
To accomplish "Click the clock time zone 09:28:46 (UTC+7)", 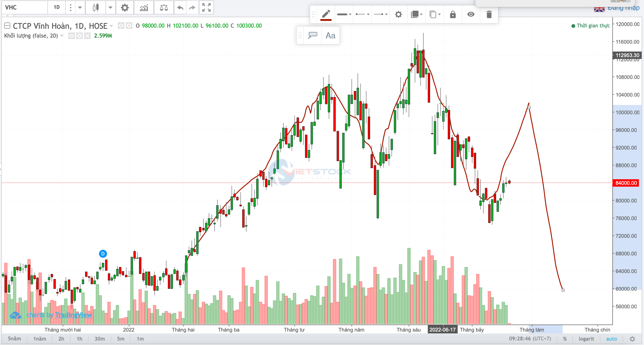I will pos(530,339).
